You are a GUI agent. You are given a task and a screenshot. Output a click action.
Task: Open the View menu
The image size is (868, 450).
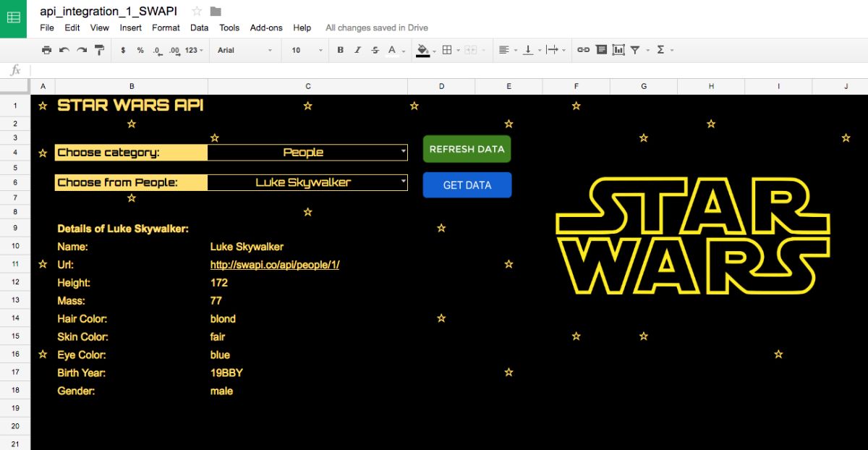coord(100,27)
